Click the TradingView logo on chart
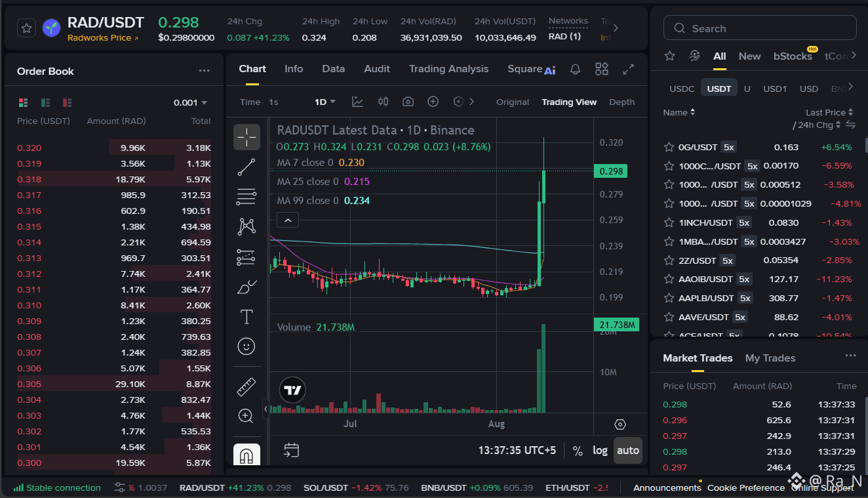This screenshot has height=498, width=868. click(x=292, y=390)
